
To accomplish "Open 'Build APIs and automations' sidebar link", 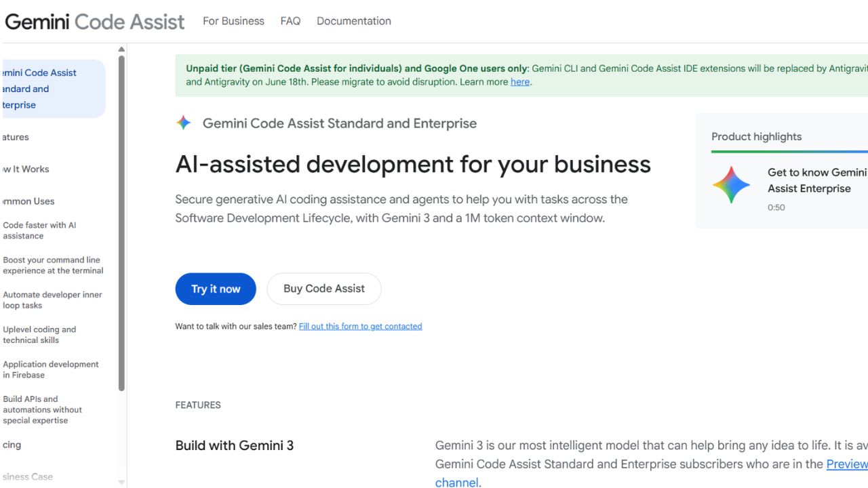I will click(x=42, y=409).
